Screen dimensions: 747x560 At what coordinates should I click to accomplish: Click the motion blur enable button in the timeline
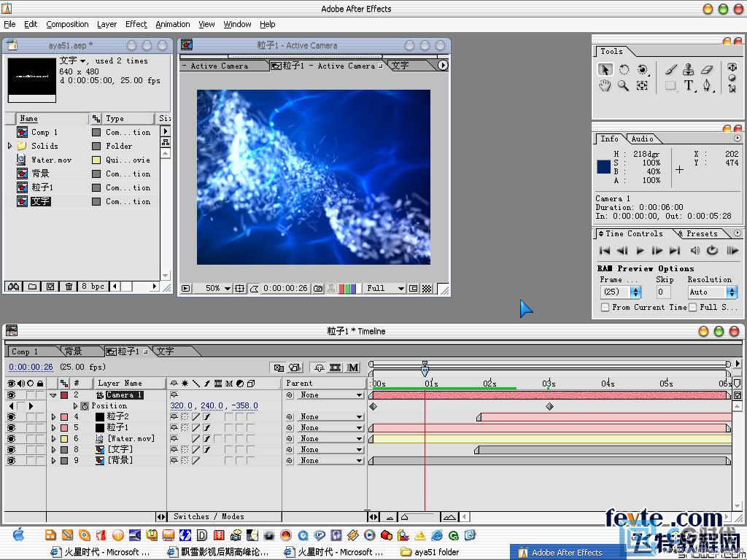coord(353,367)
